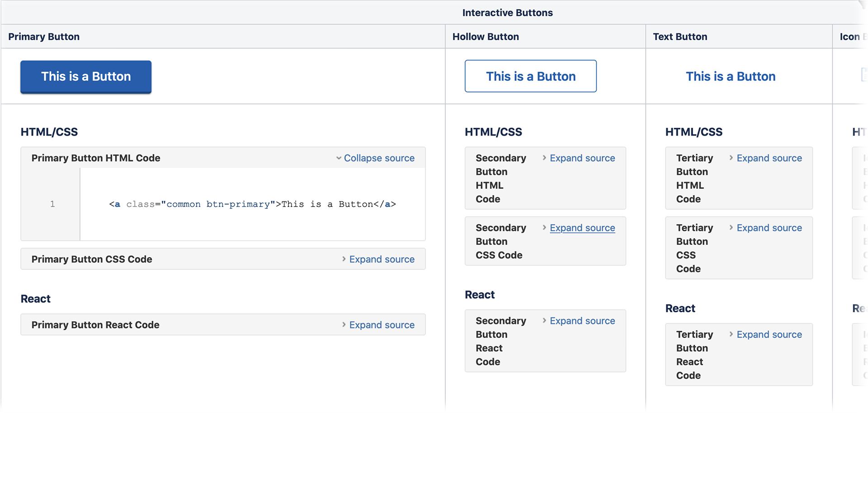Image resolution: width=868 pixels, height=488 pixels.
Task: Click chevron icon beside Collapse source
Action: click(x=339, y=158)
